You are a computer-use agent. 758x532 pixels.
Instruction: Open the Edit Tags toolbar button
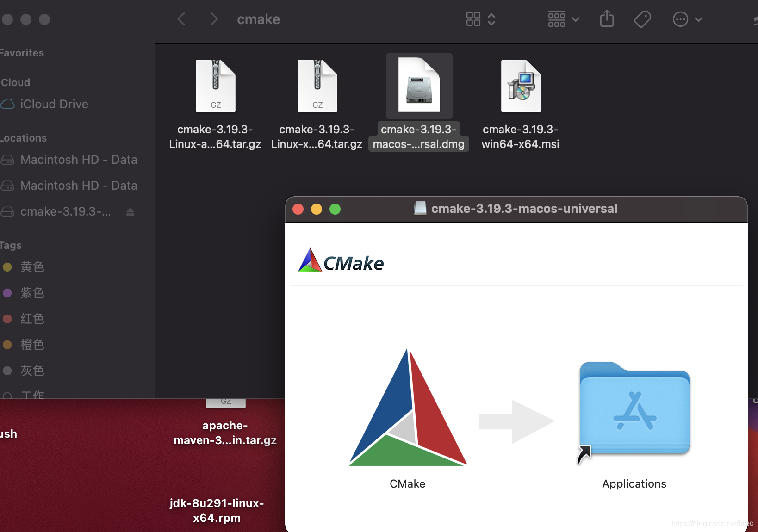tap(642, 19)
